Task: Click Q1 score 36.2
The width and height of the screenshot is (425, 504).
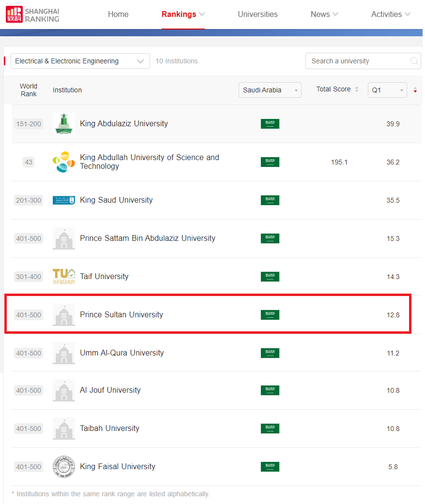Action: coord(393,162)
